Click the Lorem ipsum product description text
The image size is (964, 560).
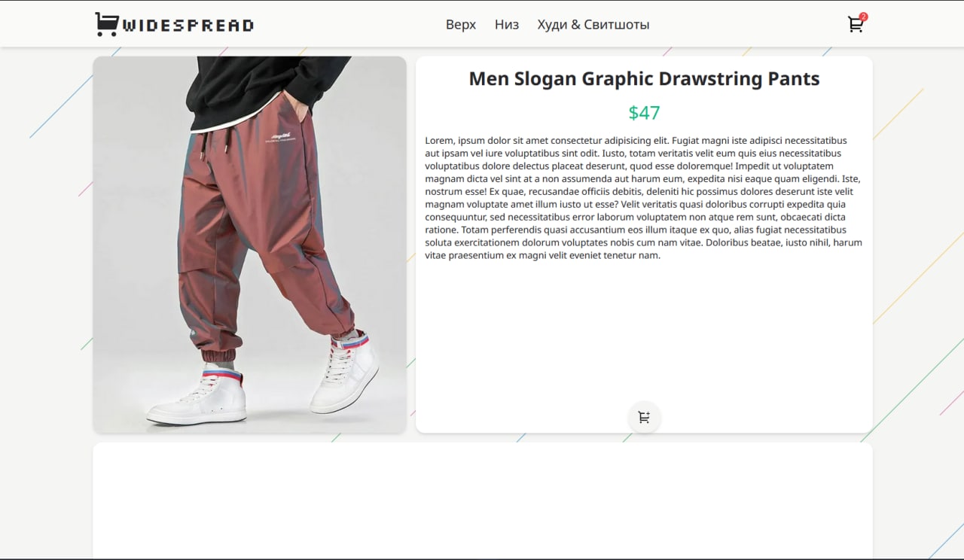(x=644, y=198)
